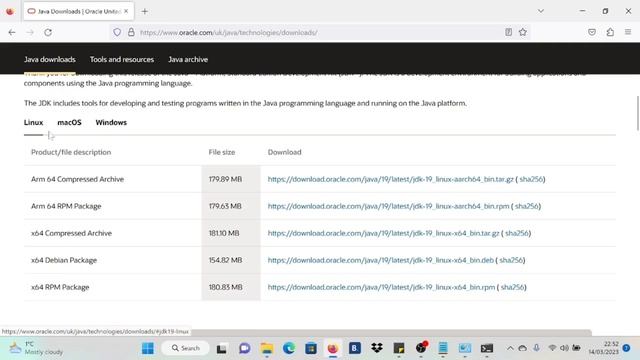640x360 pixels.
Task: Open the weather widget showing Mostly cloudy
Action: pyautogui.click(x=36, y=348)
